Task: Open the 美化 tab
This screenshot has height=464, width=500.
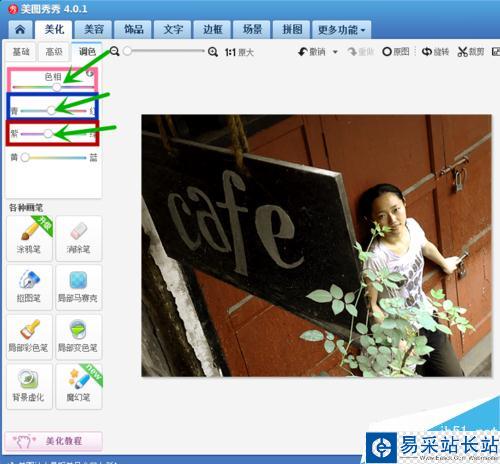Action: (54, 30)
